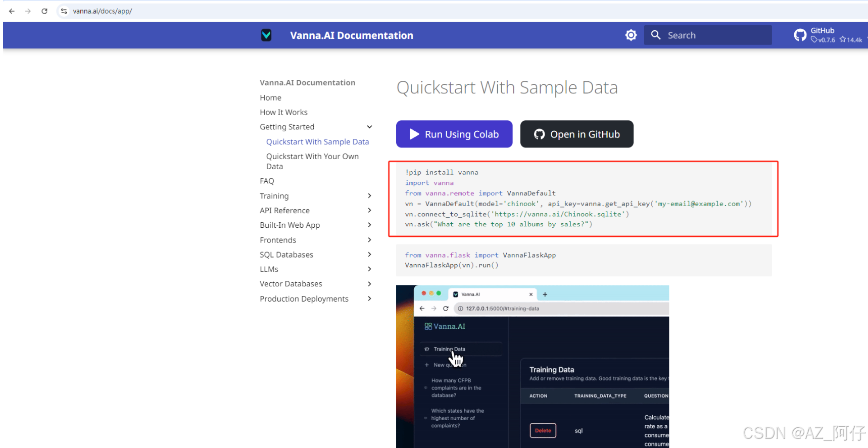Click the Delete button in demo image
The width and height of the screenshot is (868, 448).
tap(543, 430)
